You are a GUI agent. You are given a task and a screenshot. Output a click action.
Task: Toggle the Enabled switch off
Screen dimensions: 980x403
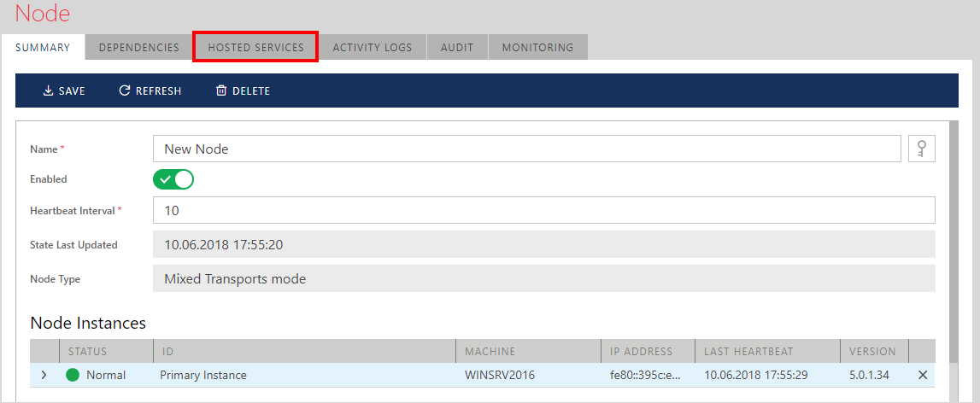(173, 179)
